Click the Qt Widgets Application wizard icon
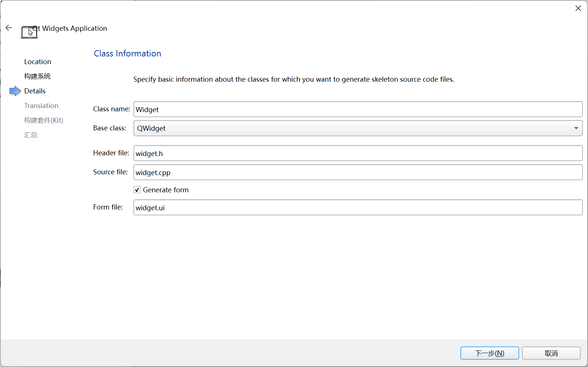The height and width of the screenshot is (367, 588). point(29,32)
